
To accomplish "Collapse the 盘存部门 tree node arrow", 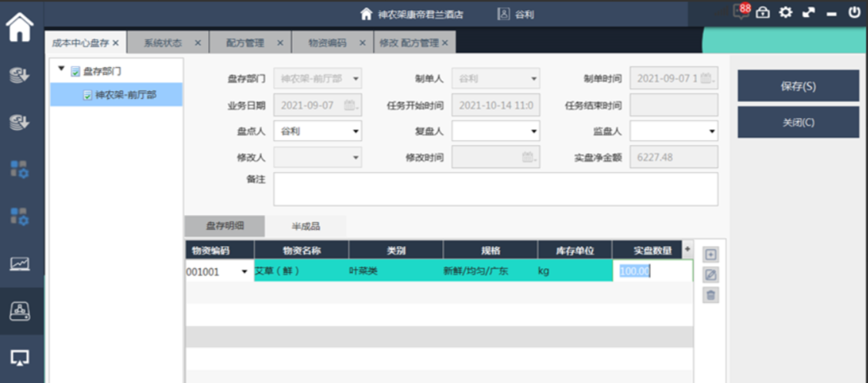I will pyautogui.click(x=62, y=70).
